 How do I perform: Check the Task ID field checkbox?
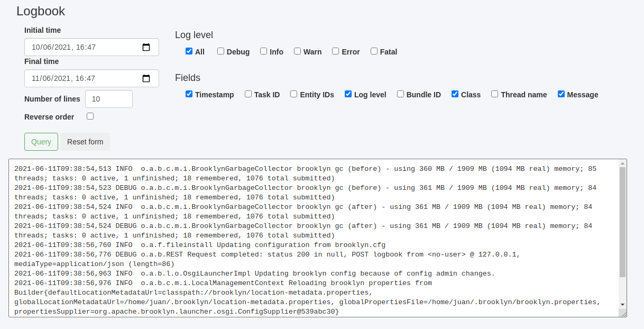click(x=248, y=94)
